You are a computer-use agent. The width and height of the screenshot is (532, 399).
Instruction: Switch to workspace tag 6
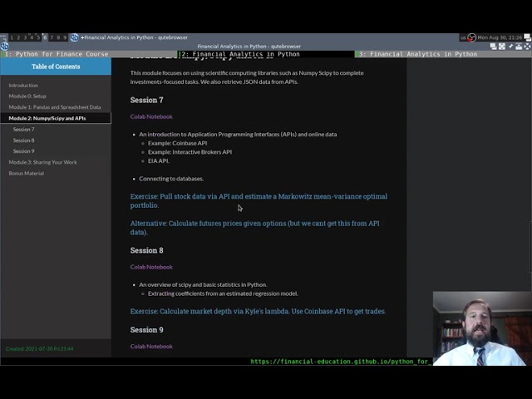[45, 37]
